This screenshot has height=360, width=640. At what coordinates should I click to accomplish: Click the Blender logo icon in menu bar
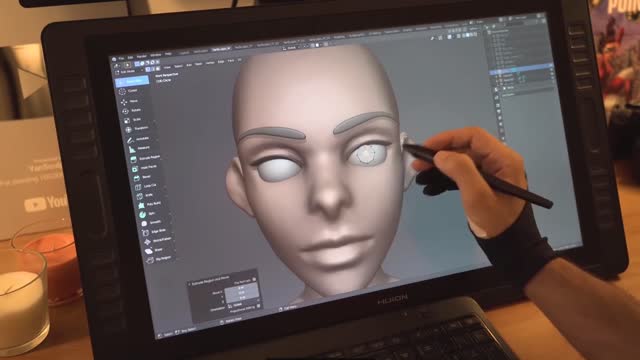tap(114, 59)
